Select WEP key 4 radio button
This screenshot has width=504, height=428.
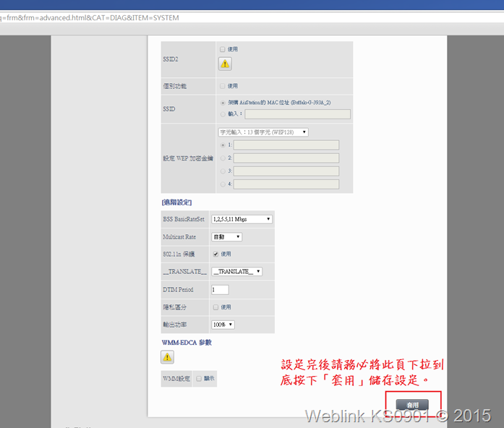click(x=223, y=184)
